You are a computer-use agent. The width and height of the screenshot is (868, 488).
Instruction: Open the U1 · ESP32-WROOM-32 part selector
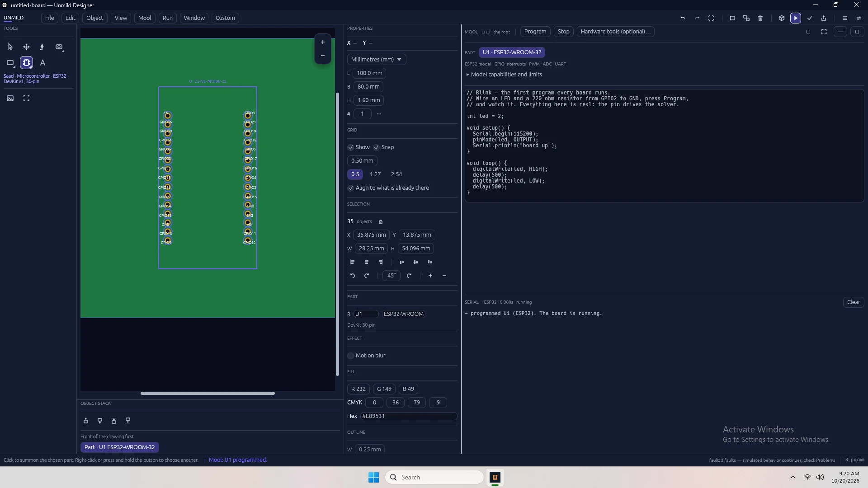point(512,52)
